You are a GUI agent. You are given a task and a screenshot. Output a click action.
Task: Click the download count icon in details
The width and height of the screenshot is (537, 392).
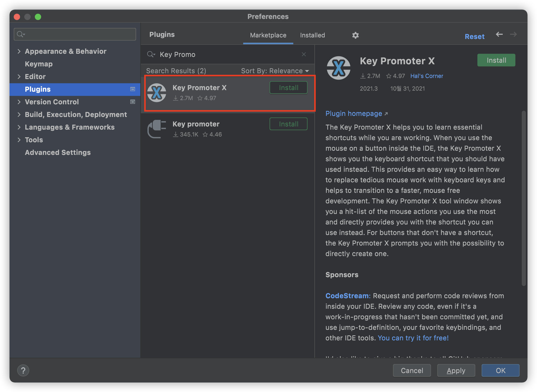(x=363, y=76)
